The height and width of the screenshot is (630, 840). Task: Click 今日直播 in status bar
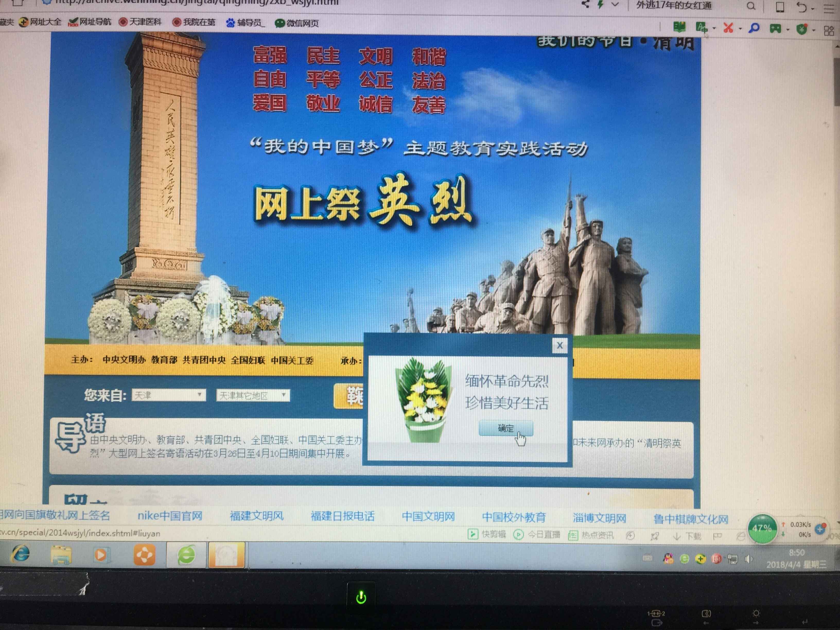[x=537, y=535]
